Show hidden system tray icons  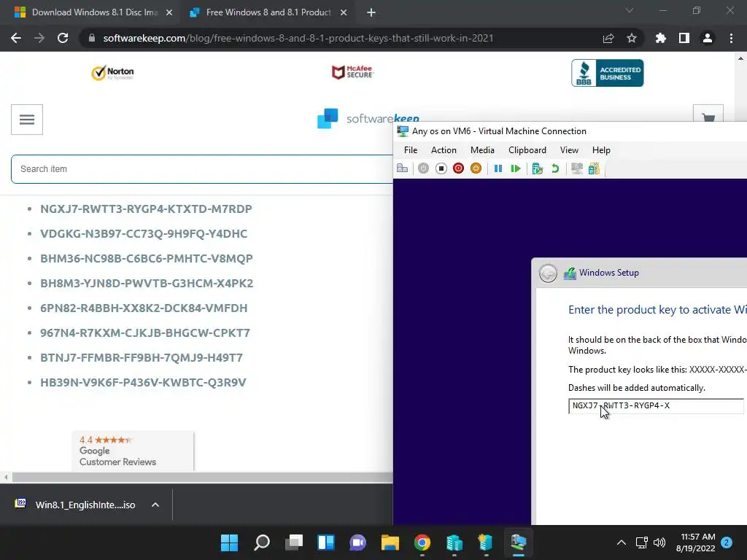pos(622,542)
